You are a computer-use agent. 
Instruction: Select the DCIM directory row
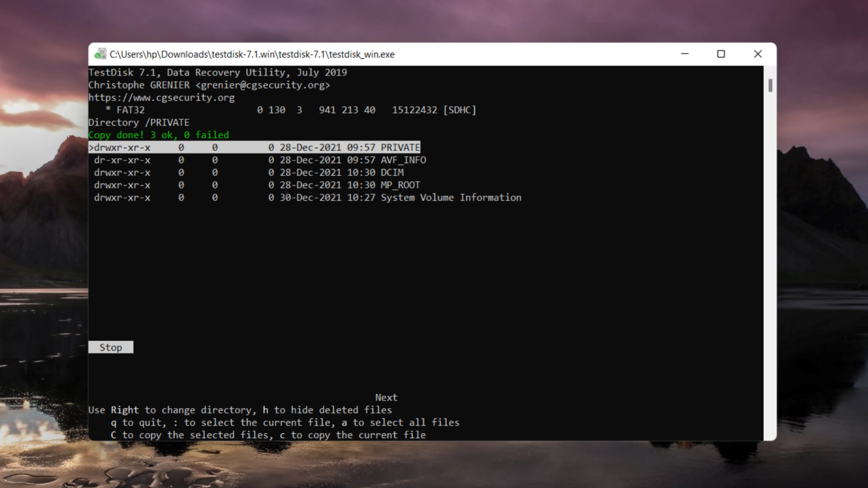pos(249,173)
